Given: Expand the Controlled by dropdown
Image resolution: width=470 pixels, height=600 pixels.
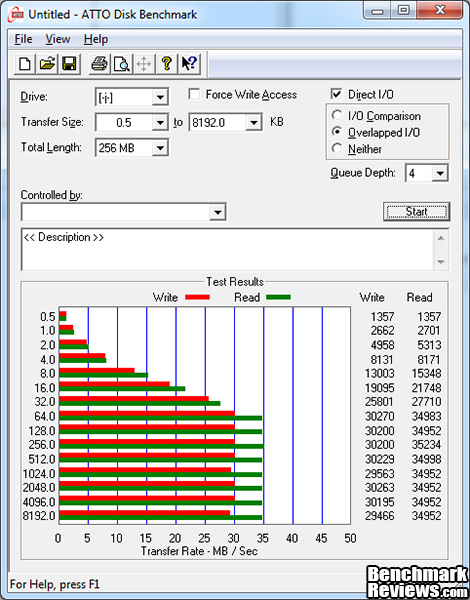Looking at the screenshot, I should click(x=217, y=212).
